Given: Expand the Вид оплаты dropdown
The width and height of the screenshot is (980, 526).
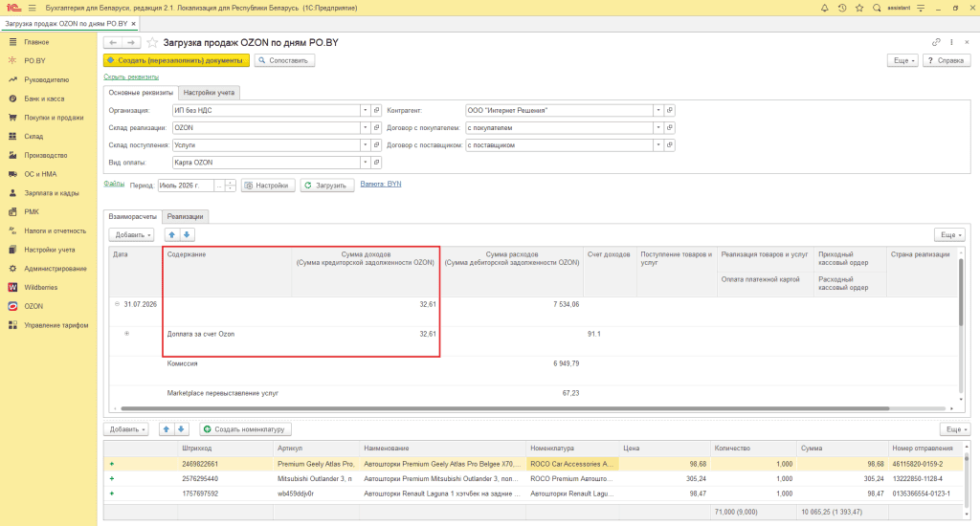Looking at the screenshot, I should tap(365, 163).
